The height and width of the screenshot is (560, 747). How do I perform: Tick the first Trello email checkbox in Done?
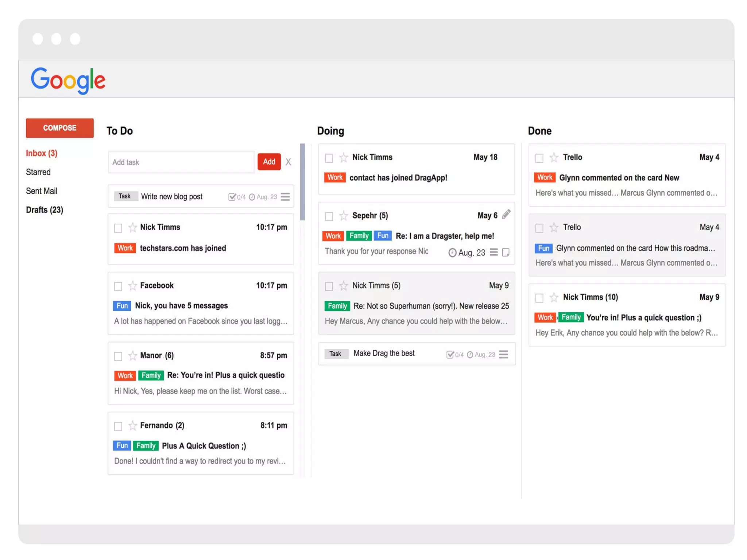(x=539, y=158)
